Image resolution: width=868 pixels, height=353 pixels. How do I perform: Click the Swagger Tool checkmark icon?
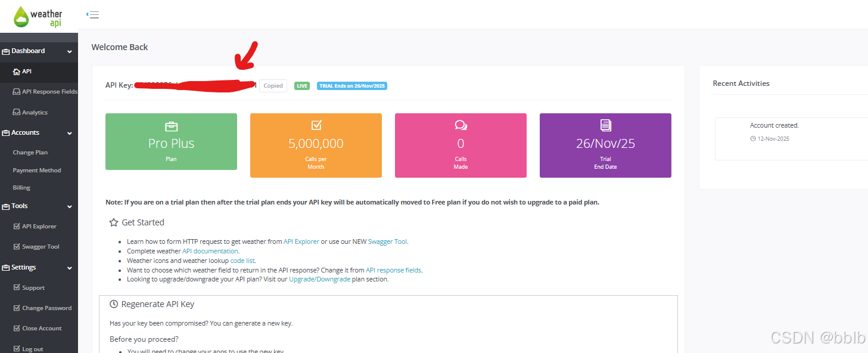17,247
